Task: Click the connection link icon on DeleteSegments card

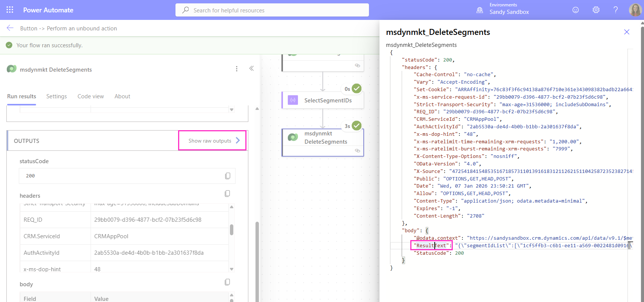Action: [x=357, y=150]
